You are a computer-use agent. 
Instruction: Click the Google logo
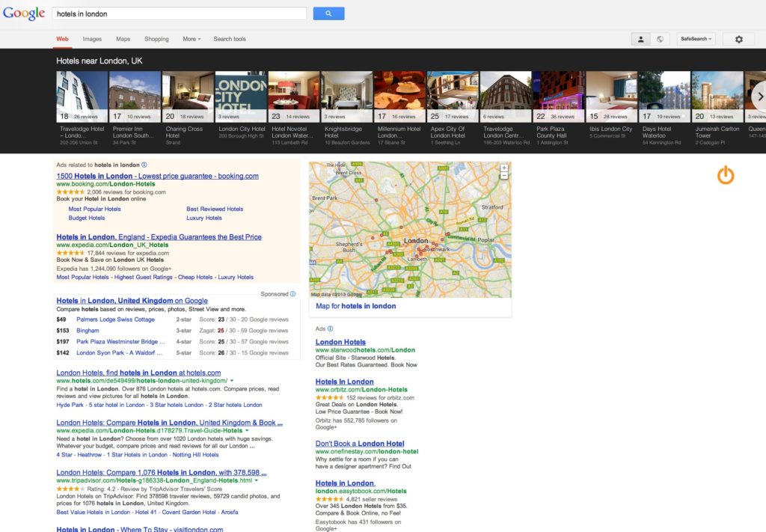(24, 13)
